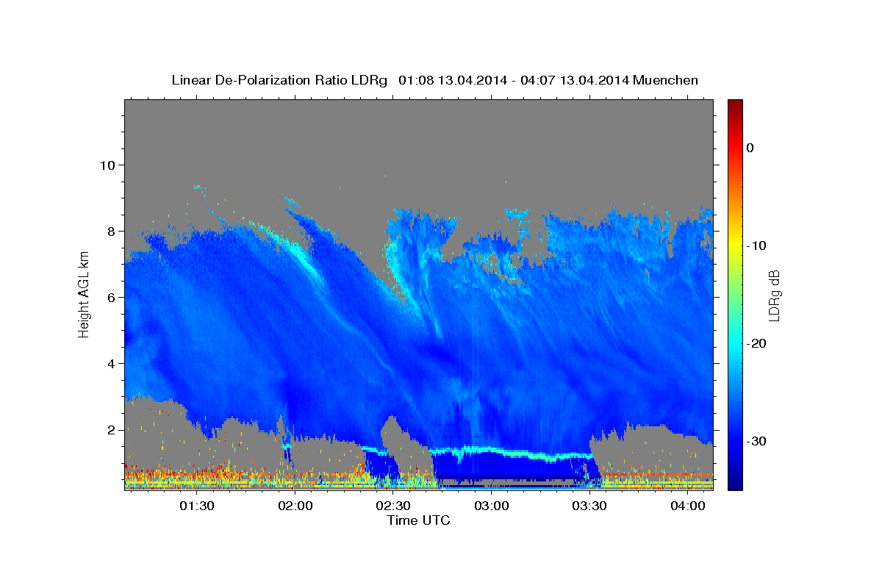Click the '02:30' time tick label
This screenshot has height=588, width=882.
[x=393, y=506]
